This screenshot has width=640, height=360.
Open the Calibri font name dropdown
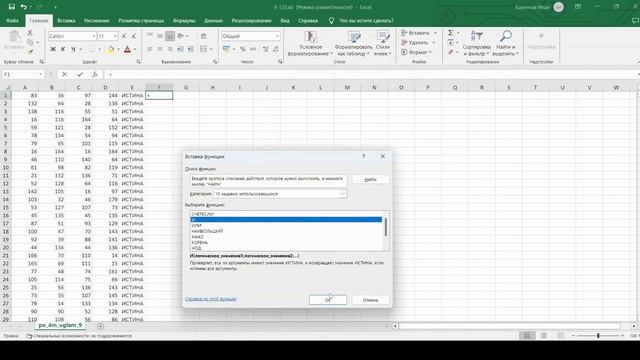click(93, 36)
